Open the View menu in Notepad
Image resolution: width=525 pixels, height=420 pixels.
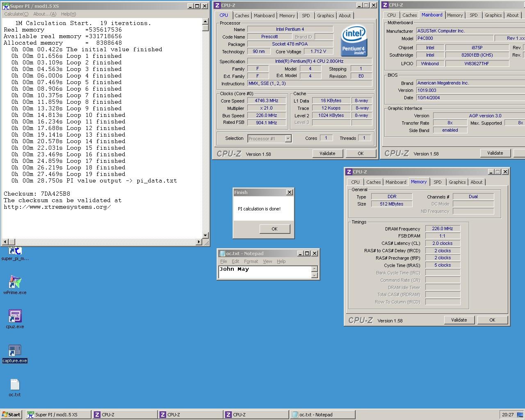pos(267,261)
